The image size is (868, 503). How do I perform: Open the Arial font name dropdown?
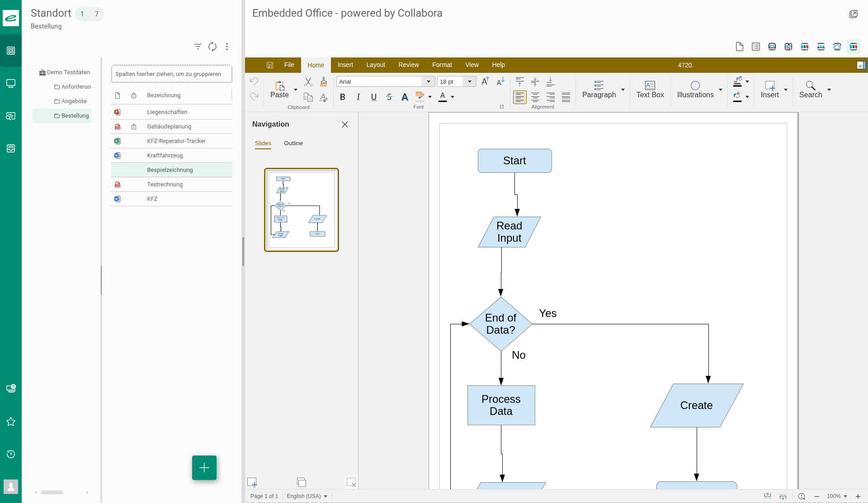pos(428,82)
